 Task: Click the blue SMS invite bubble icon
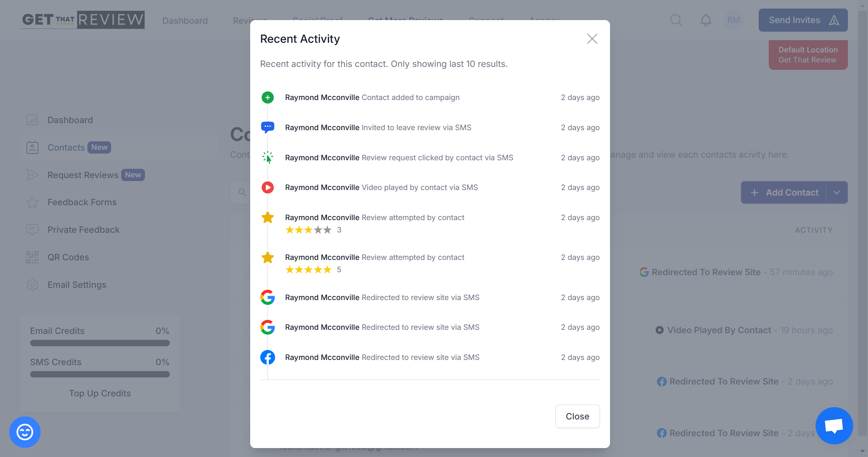(268, 127)
